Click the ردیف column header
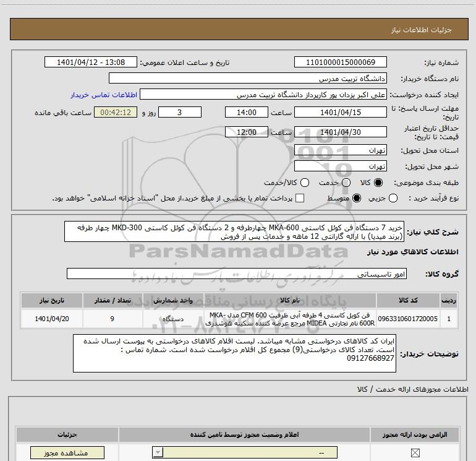 tap(449, 300)
